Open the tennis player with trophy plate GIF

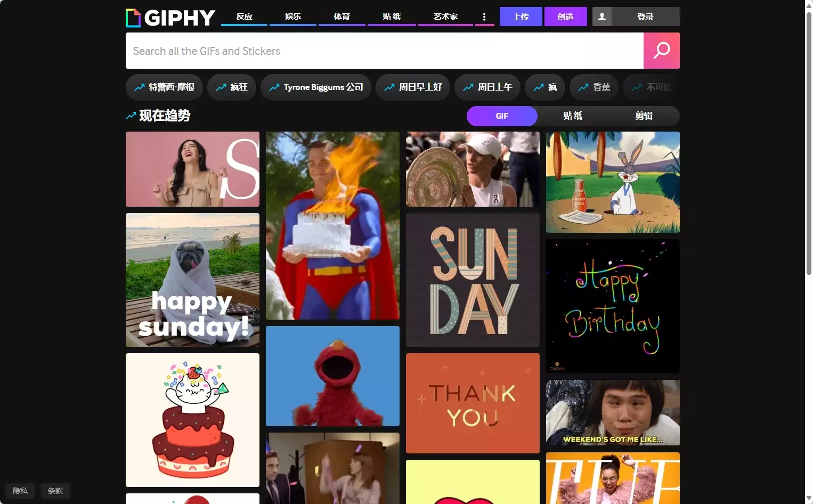[473, 169]
